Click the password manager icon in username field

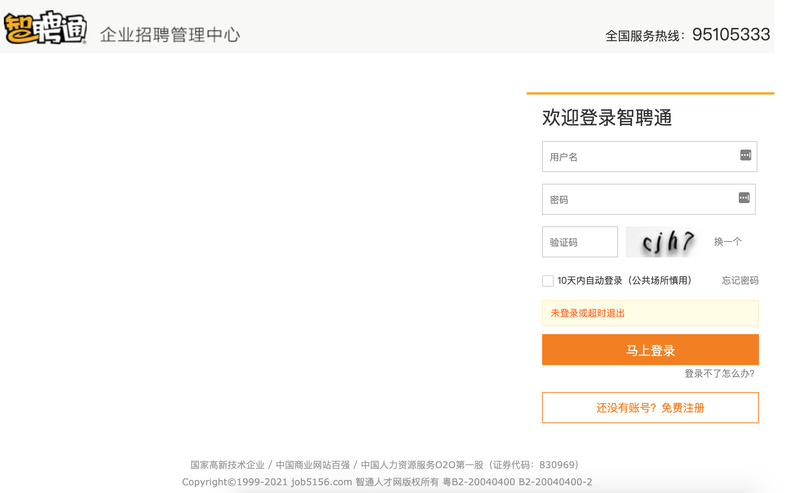click(x=745, y=155)
